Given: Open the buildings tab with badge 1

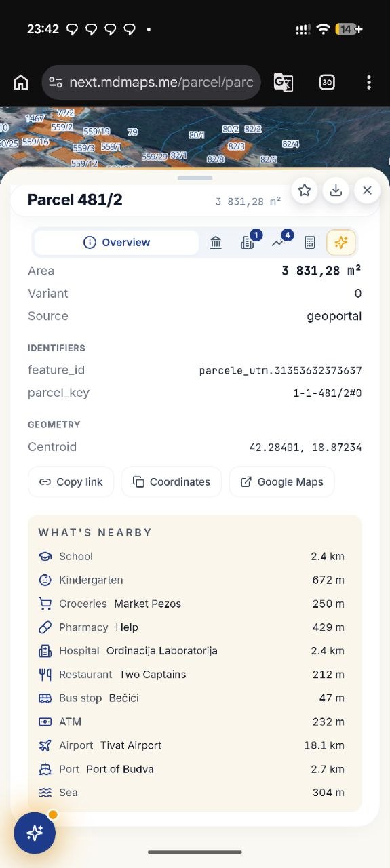Looking at the screenshot, I should (x=248, y=242).
